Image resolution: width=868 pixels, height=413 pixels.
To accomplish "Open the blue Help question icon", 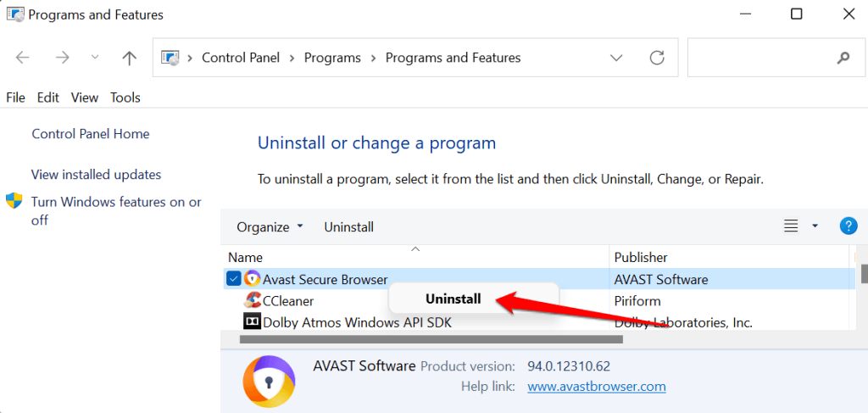I will 848,226.
